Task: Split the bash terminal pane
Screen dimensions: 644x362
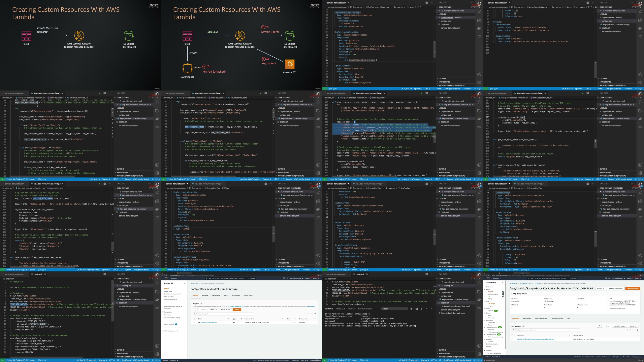Action: 417,309
